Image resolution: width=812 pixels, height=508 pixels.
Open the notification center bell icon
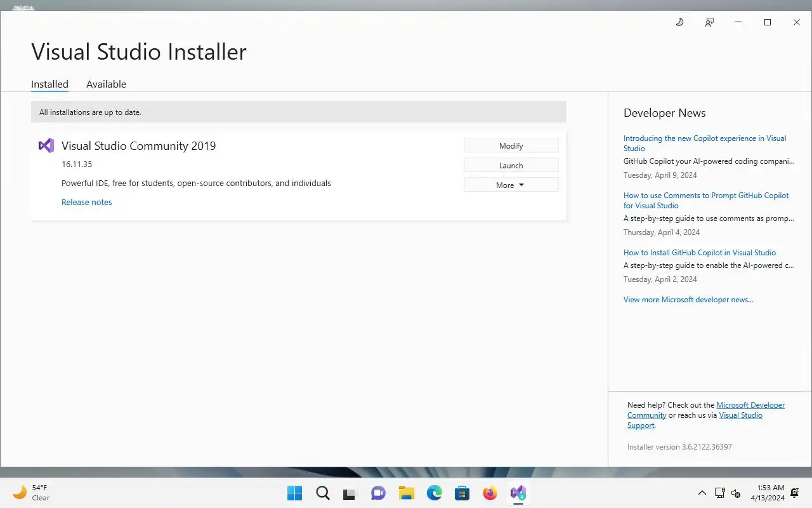coord(795,493)
